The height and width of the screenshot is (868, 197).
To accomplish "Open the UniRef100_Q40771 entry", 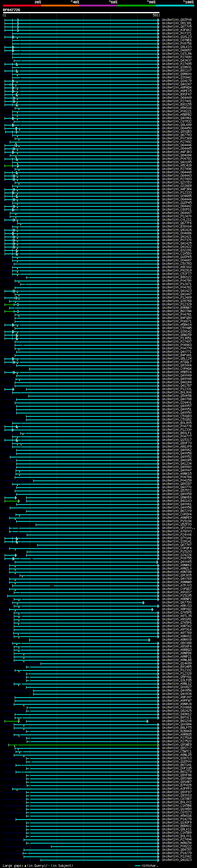I will [x=177, y=352].
